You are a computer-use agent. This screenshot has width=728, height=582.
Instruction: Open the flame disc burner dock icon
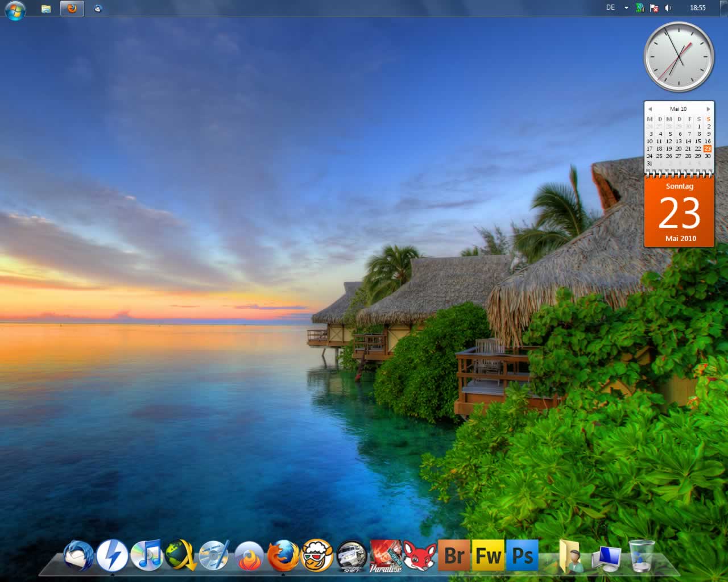point(249,555)
